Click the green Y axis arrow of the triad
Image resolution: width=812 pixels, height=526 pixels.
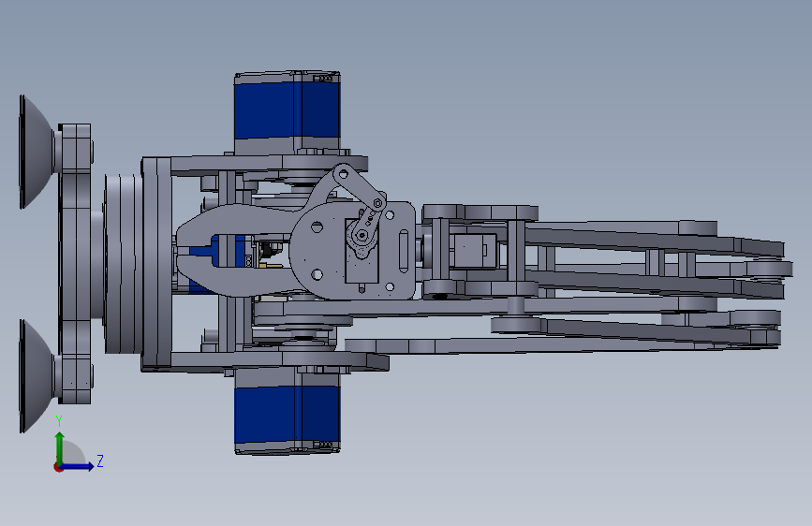pyautogui.click(x=60, y=448)
